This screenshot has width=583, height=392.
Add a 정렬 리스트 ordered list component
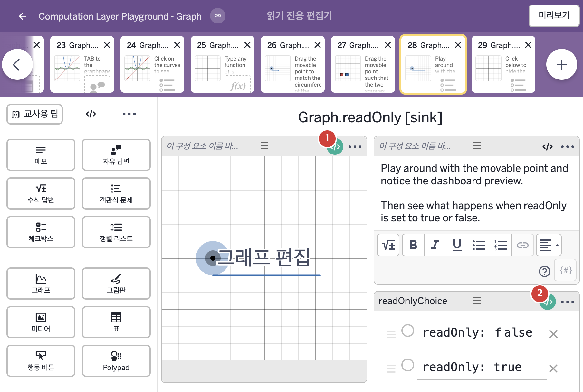pyautogui.click(x=116, y=232)
